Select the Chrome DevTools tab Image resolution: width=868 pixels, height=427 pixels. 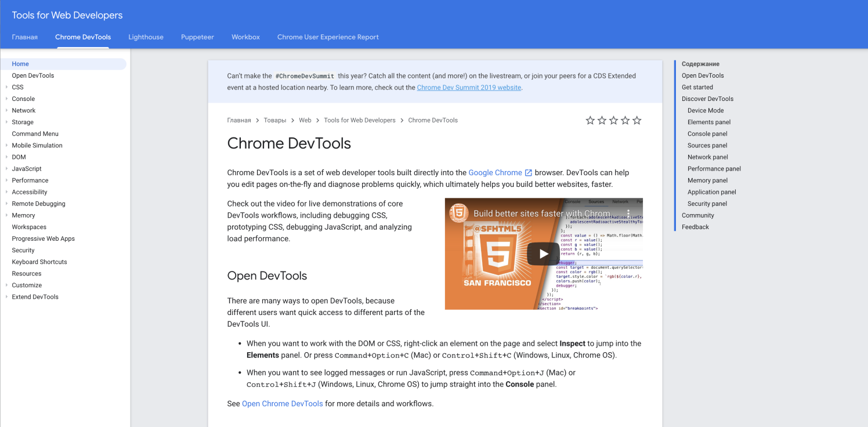coord(83,37)
